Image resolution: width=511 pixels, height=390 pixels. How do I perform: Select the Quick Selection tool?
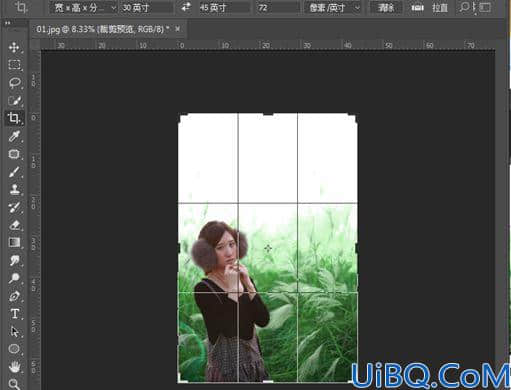click(x=14, y=100)
